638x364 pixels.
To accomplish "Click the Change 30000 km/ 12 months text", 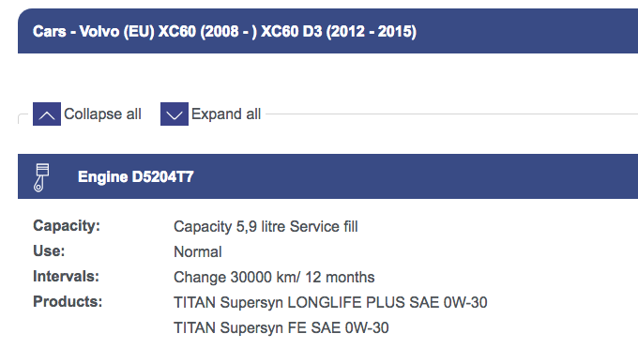I will [274, 278].
